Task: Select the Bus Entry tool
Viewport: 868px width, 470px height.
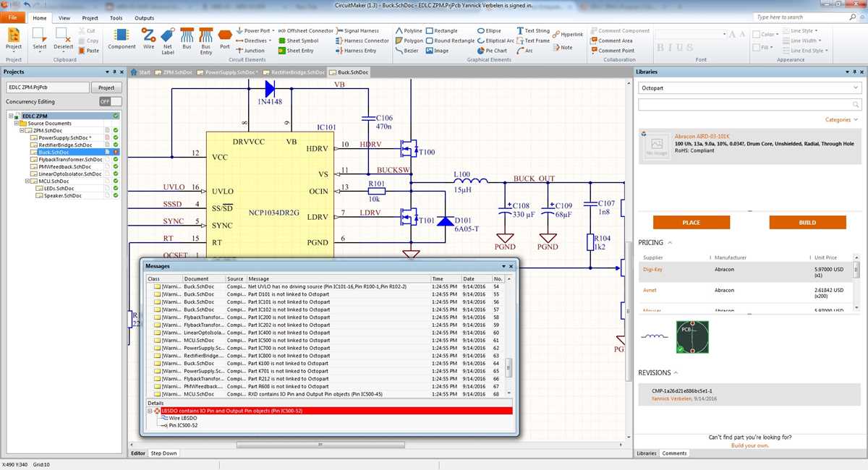Action: pos(206,41)
